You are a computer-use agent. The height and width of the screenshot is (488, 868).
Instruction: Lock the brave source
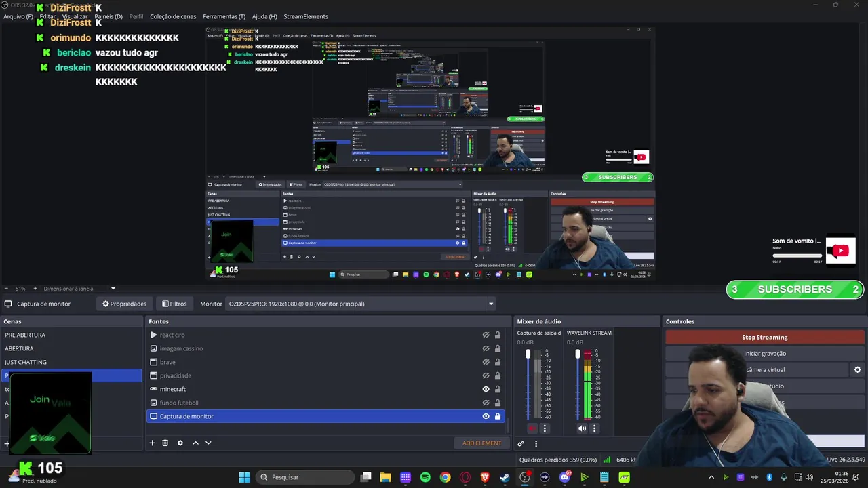pos(497,362)
